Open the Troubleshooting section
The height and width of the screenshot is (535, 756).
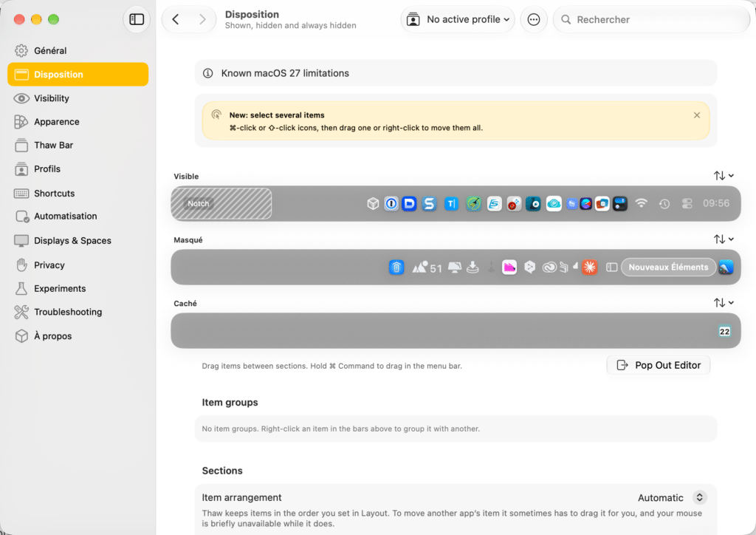click(x=78, y=312)
